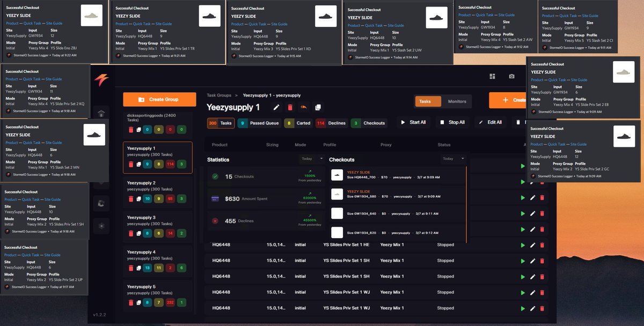
Task: Click the edit pencil next to Yeezysupply 1 title
Action: (x=276, y=107)
